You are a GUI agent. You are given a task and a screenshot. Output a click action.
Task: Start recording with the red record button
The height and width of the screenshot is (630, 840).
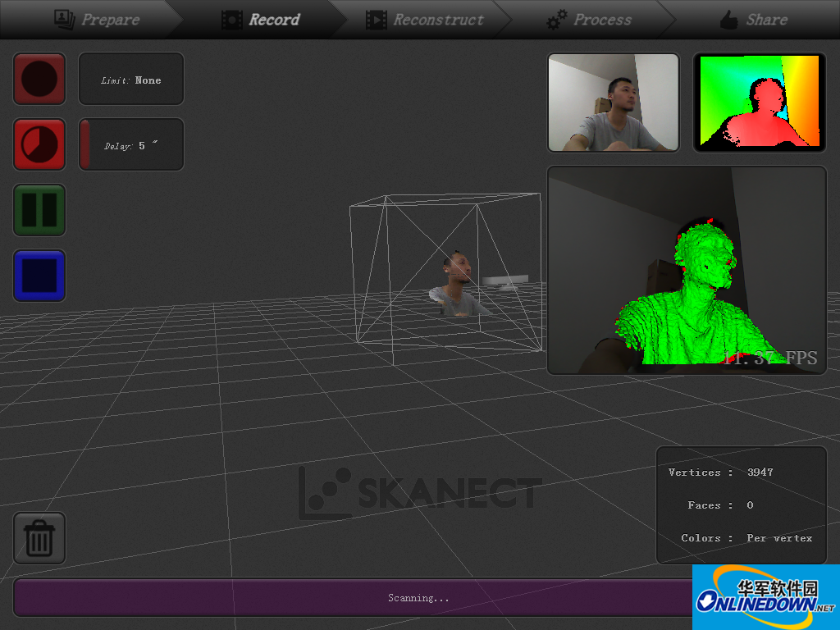pyautogui.click(x=39, y=79)
